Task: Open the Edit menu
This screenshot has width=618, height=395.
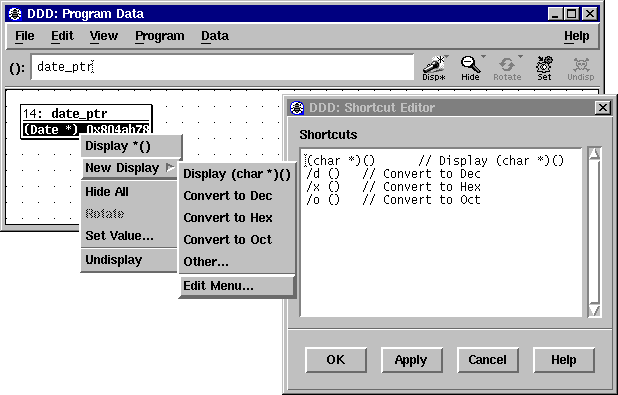Action: point(62,36)
